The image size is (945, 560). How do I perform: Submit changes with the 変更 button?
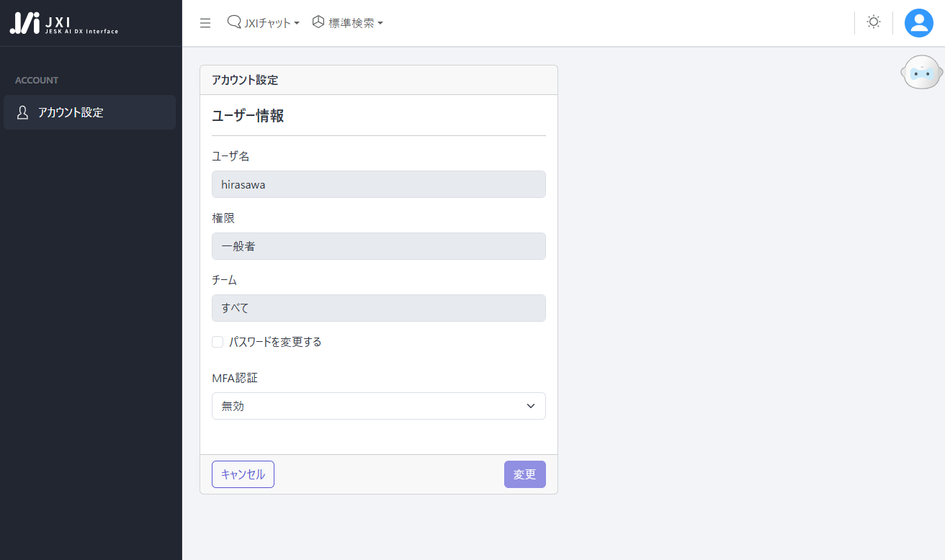(524, 474)
